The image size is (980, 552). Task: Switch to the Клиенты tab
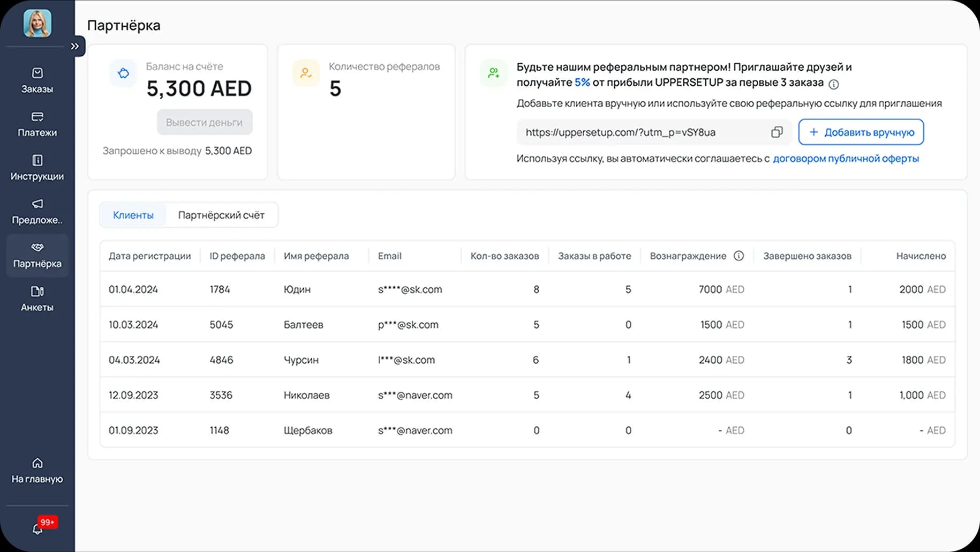133,215
